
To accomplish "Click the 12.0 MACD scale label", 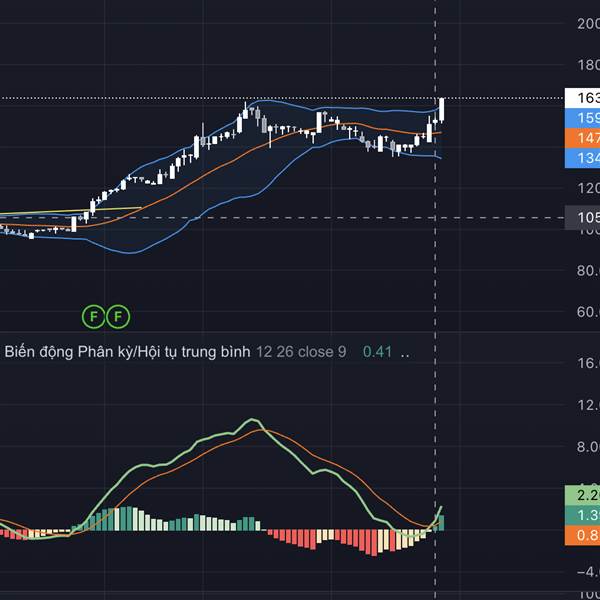I will click(589, 405).
